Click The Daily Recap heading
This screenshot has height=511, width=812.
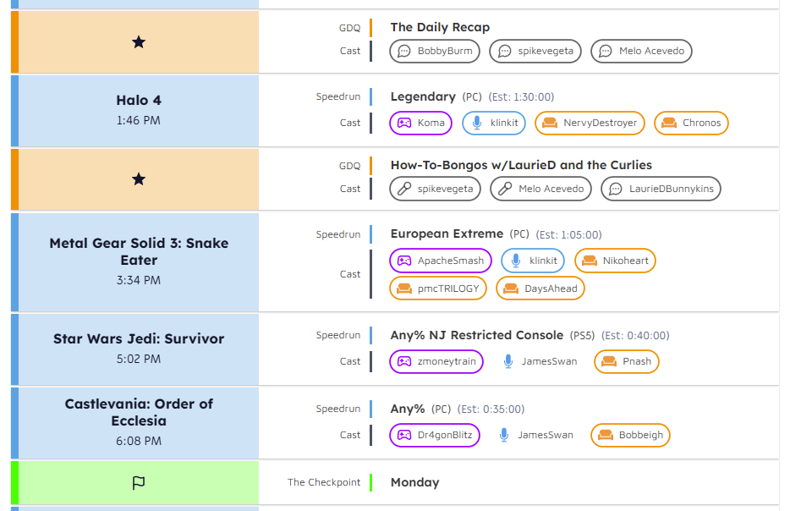click(440, 27)
